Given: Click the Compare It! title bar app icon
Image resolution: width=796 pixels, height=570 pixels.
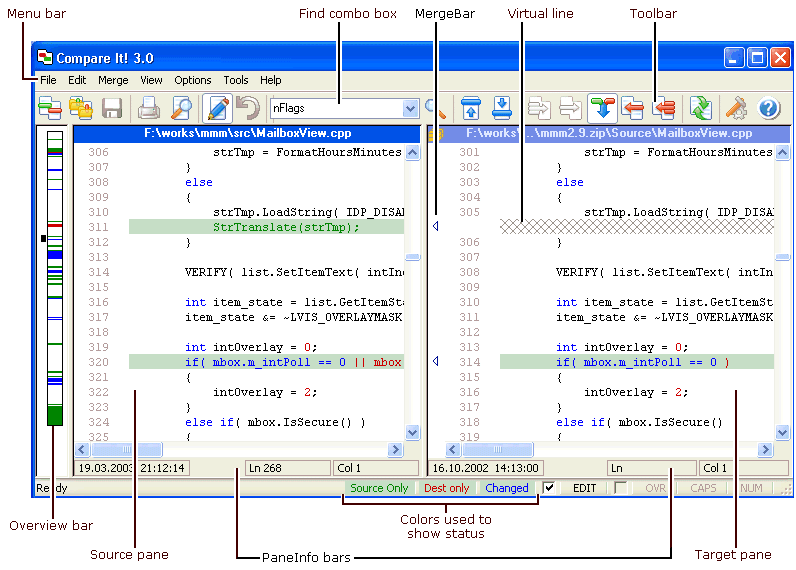Looking at the screenshot, I should (x=45, y=57).
